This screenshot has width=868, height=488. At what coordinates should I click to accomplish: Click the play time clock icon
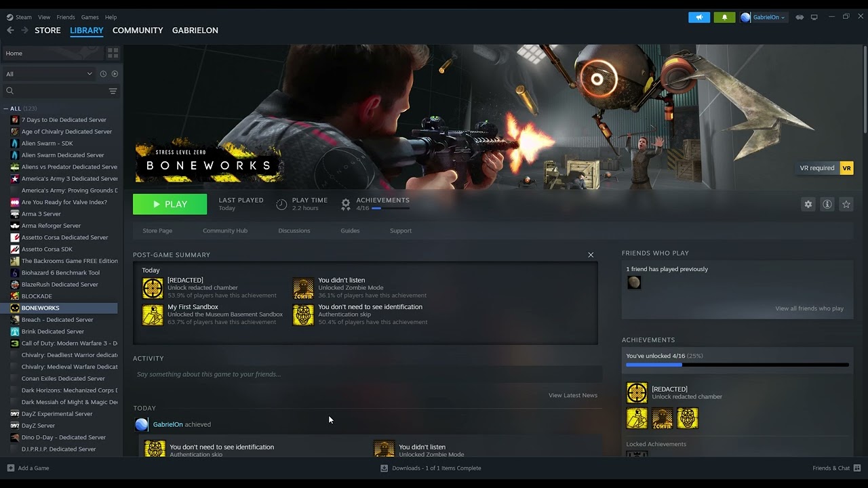pos(281,204)
